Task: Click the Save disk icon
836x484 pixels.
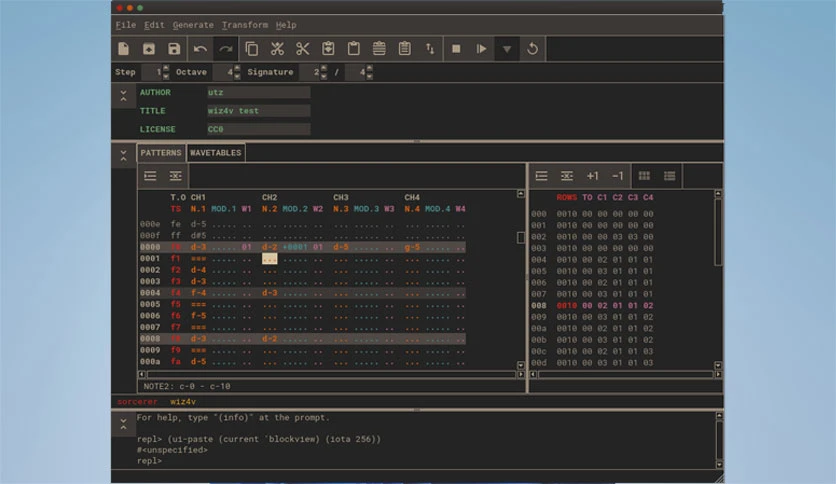Action: (x=174, y=49)
